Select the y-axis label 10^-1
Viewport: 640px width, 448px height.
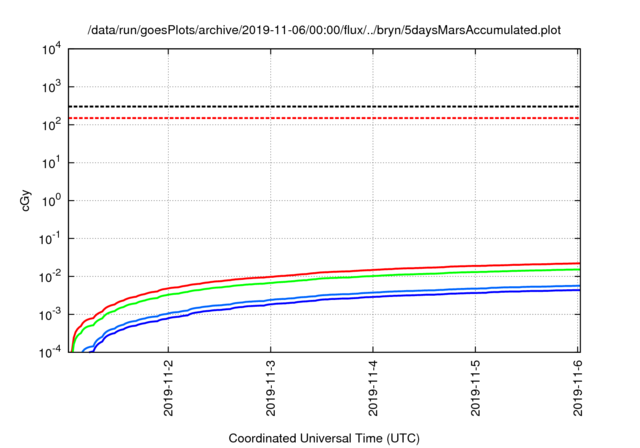tap(50, 239)
